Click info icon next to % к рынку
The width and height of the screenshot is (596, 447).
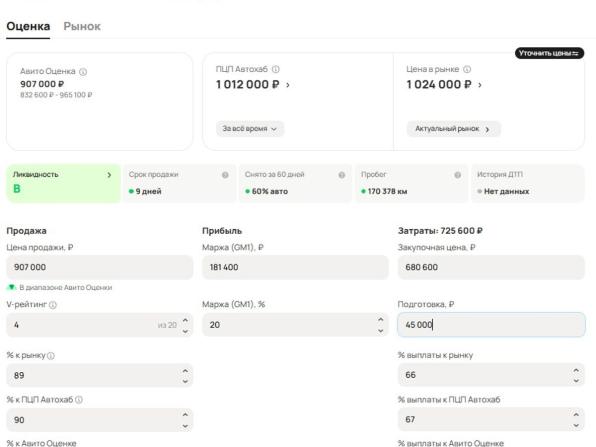coord(51,356)
